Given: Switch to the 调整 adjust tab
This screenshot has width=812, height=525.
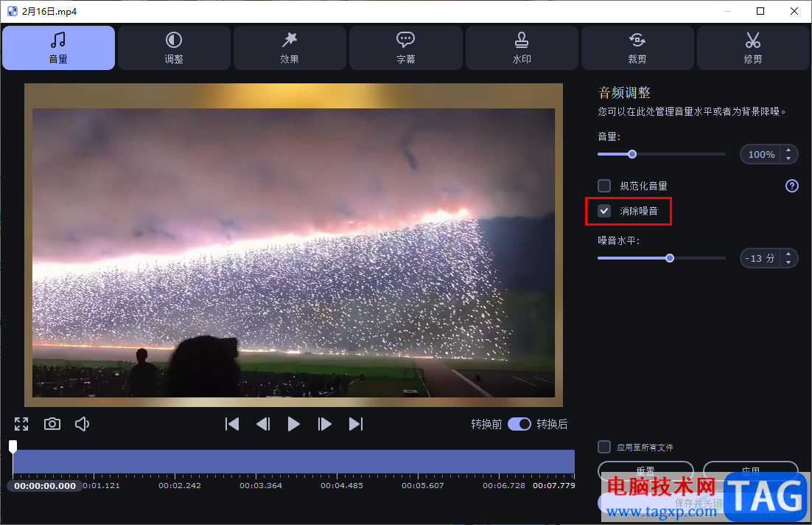Looking at the screenshot, I should pos(174,48).
